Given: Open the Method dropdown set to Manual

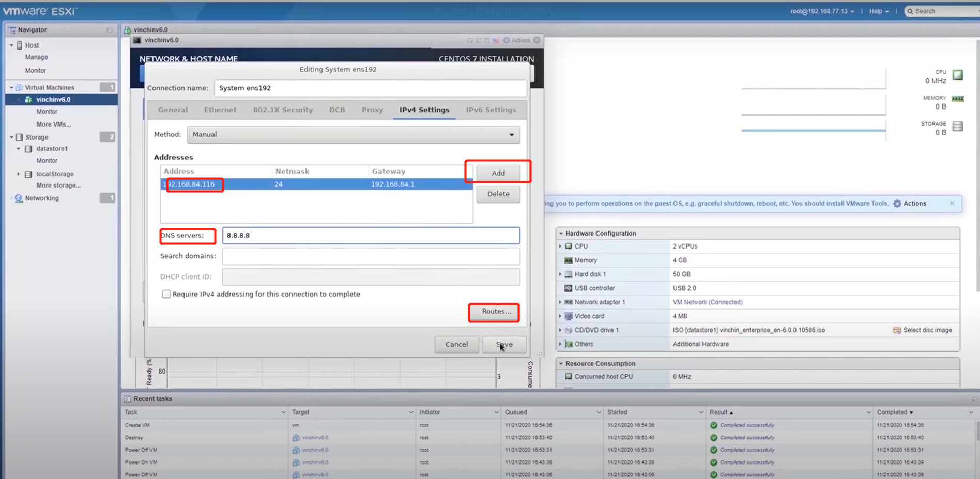Looking at the screenshot, I should tap(354, 134).
